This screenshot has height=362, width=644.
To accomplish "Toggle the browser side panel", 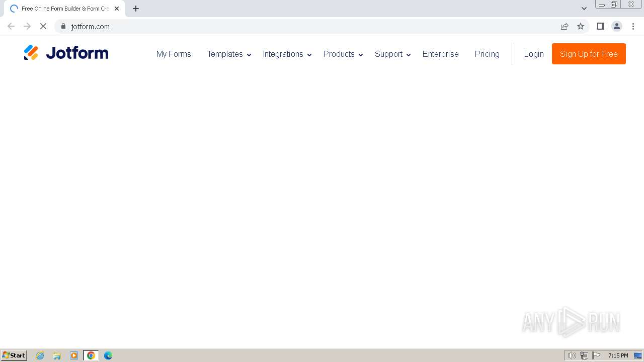I will click(x=600, y=26).
